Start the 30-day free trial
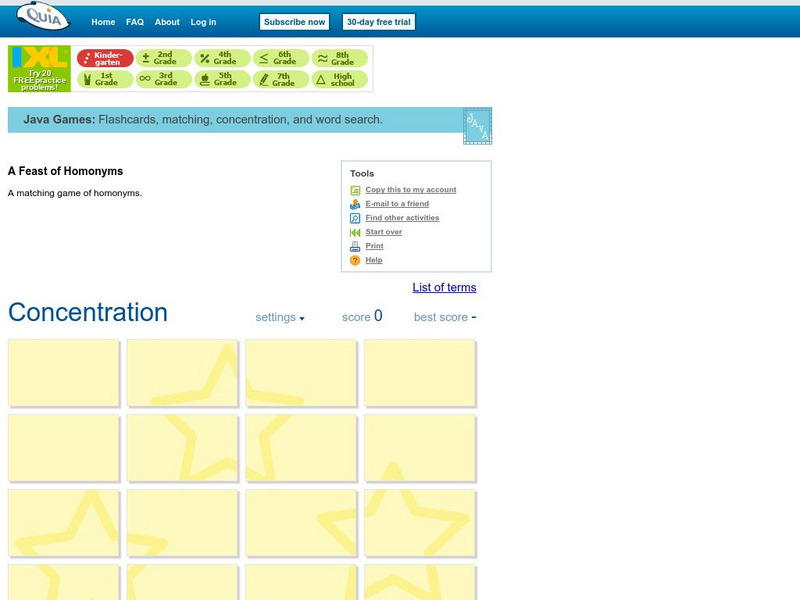800x600 pixels. click(379, 22)
